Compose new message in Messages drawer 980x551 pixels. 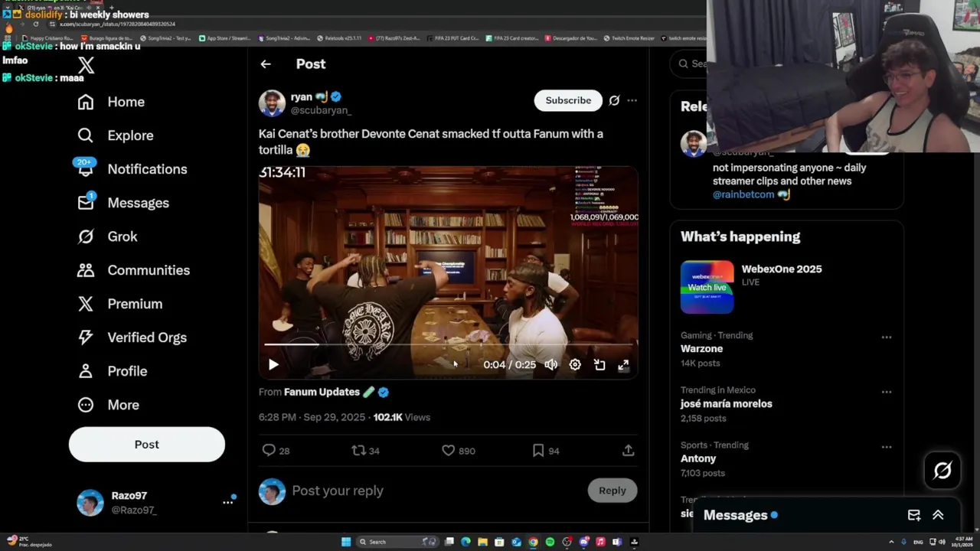pyautogui.click(x=914, y=515)
